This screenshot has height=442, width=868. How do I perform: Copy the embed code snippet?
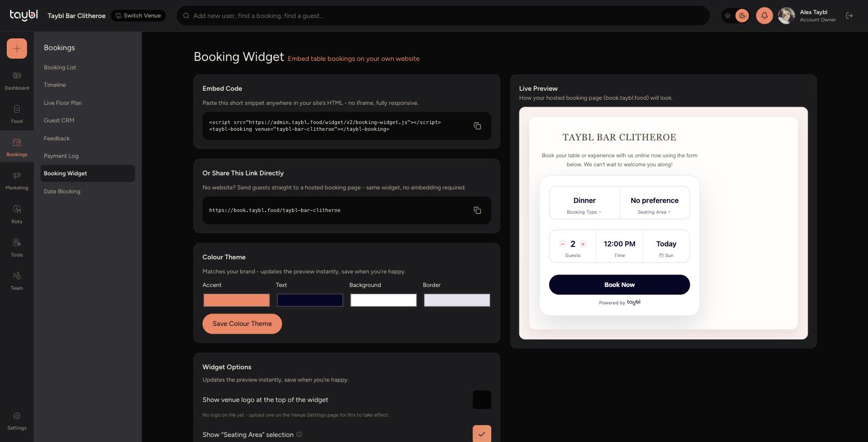tap(477, 126)
